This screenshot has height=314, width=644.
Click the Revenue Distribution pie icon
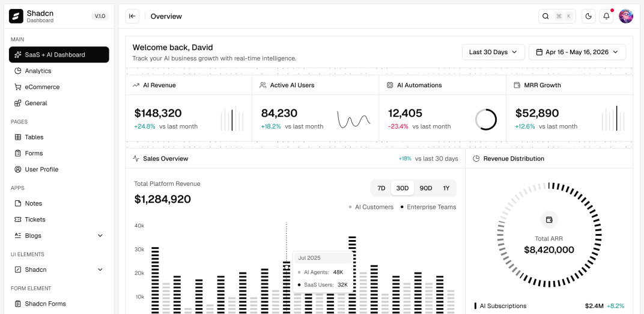coord(476,159)
